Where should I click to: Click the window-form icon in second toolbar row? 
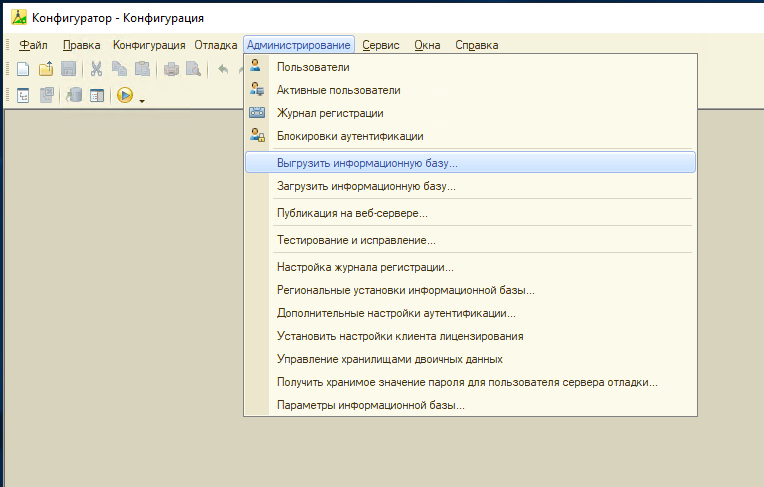(x=97, y=96)
